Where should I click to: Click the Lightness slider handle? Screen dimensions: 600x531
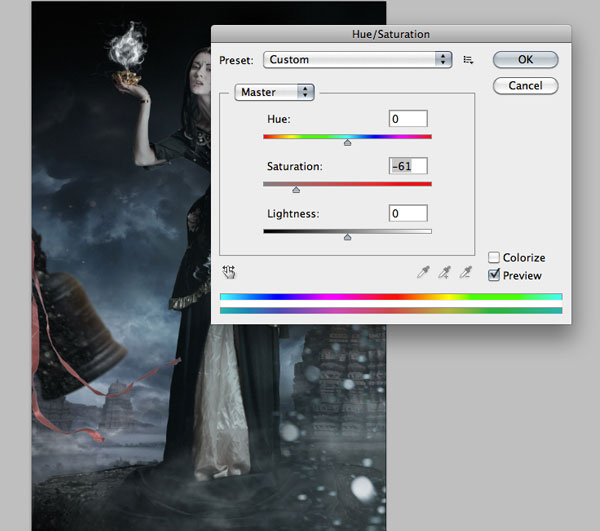(x=347, y=237)
